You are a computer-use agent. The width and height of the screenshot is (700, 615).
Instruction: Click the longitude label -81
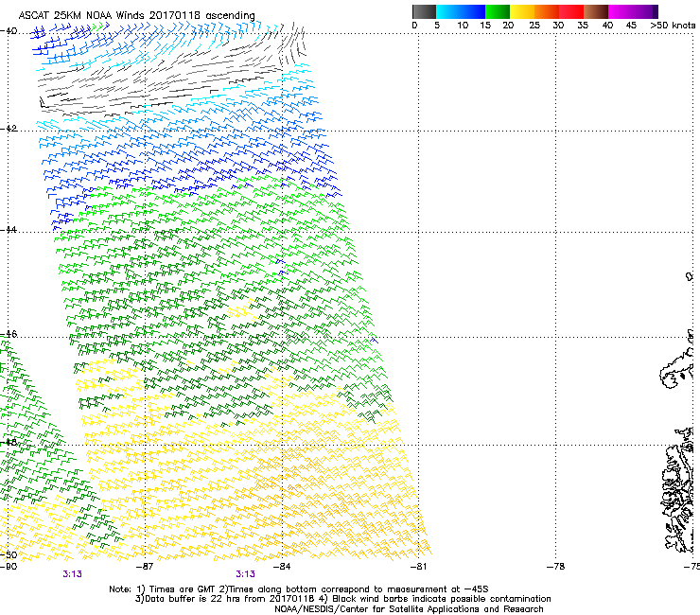pyautogui.click(x=418, y=567)
